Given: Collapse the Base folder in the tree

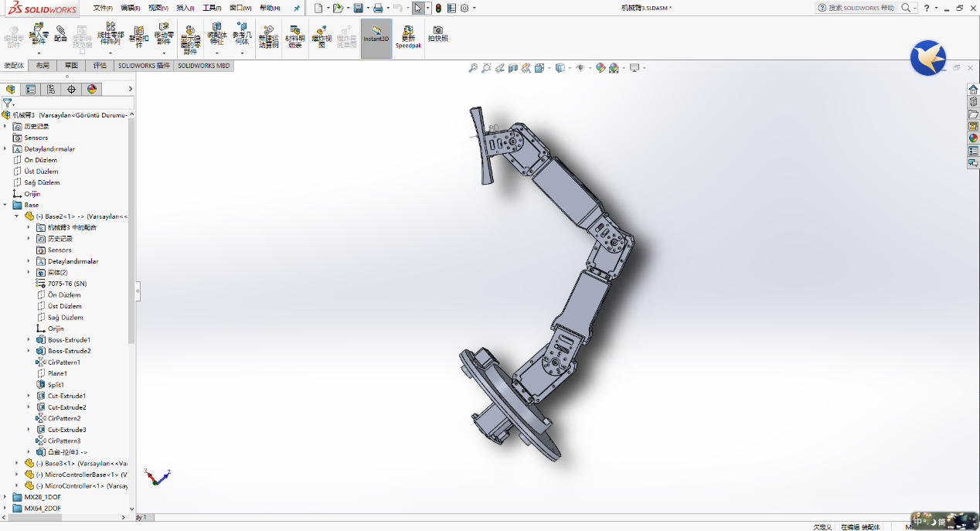Looking at the screenshot, I should tap(6, 205).
